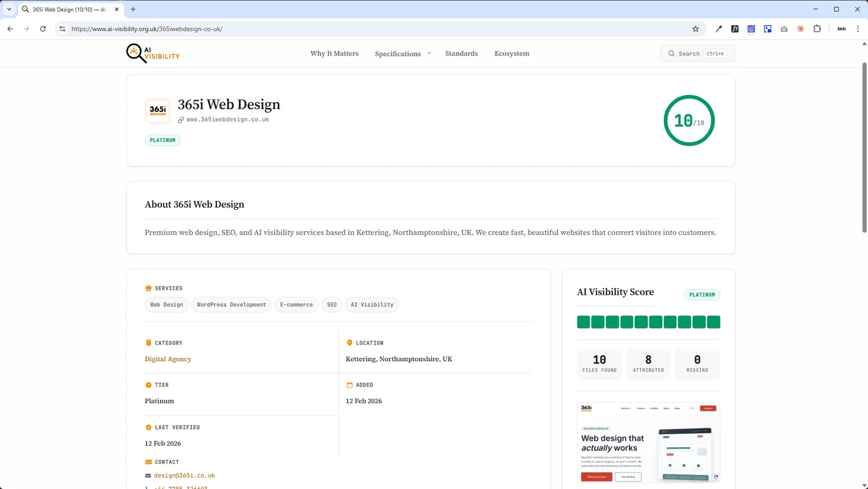Click the Added calendar icon
868x489 pixels.
click(349, 385)
